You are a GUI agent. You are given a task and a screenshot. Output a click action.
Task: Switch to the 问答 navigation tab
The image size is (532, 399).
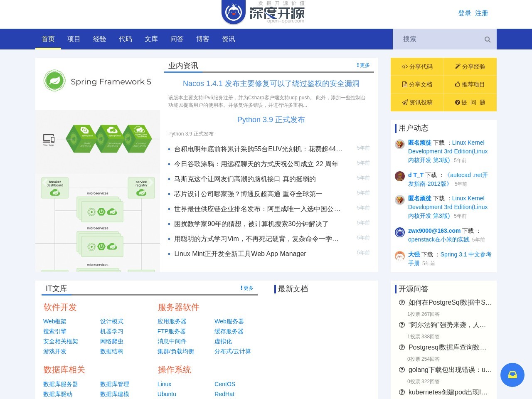[177, 39]
